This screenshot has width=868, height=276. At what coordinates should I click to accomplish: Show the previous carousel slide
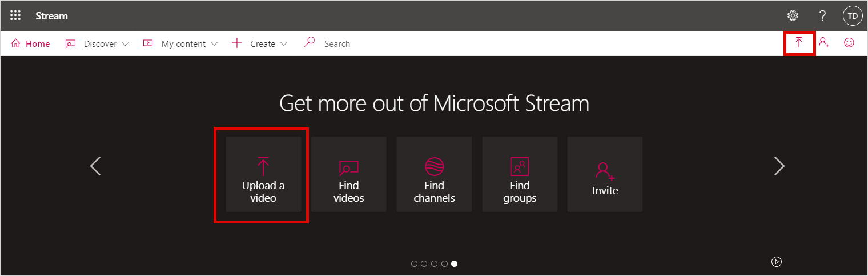(95, 166)
